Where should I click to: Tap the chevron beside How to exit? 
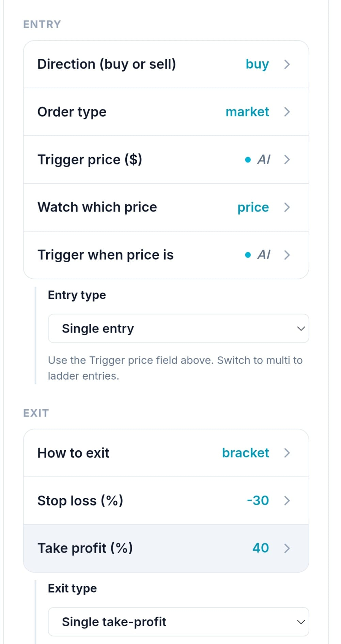coord(287,453)
